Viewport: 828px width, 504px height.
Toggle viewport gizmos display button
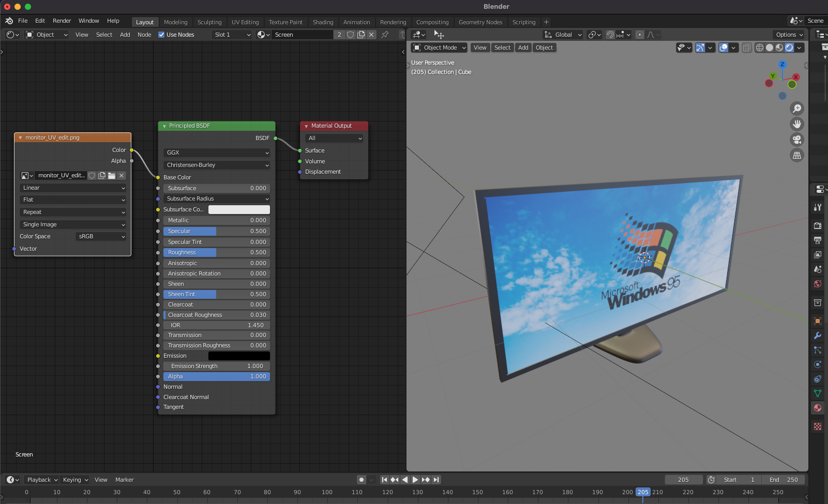pyautogui.click(x=700, y=48)
